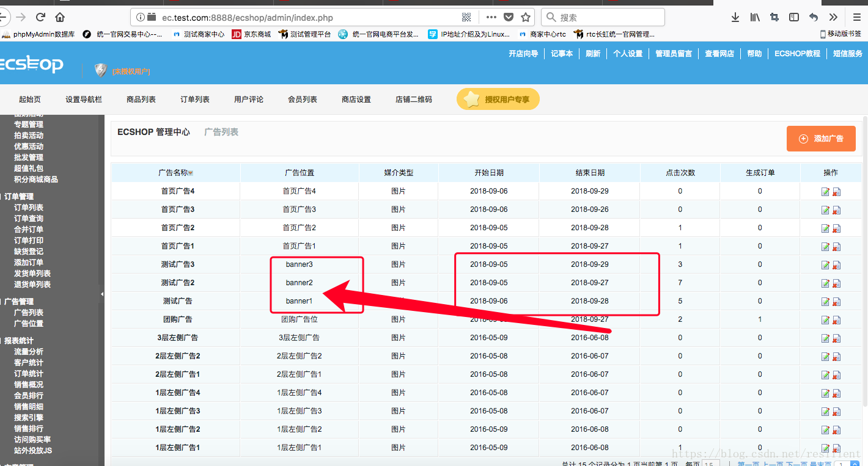This screenshot has height=466, width=868.
Task: Click the 刷新 top link
Action: point(593,54)
